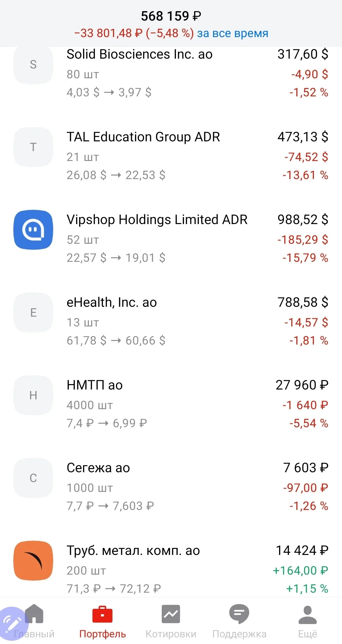The width and height of the screenshot is (342, 644).
Task: Select the НМТП ао stock row
Action: [x=171, y=404]
